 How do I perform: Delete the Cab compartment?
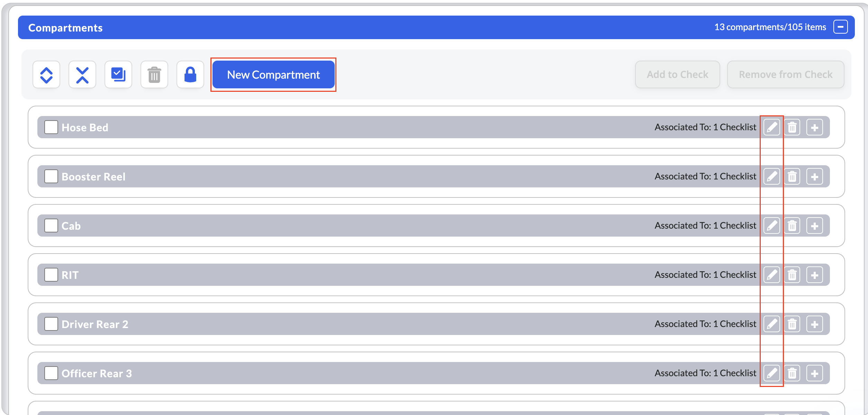point(792,226)
